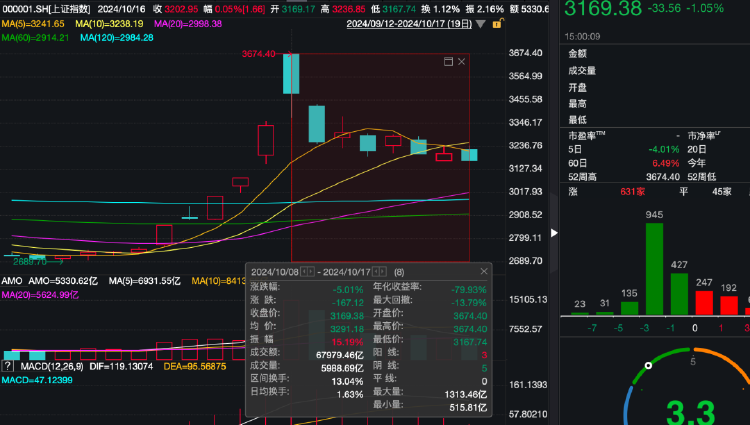Click the 平 45家 flat count
This screenshot has height=425, width=750.
[x=722, y=192]
